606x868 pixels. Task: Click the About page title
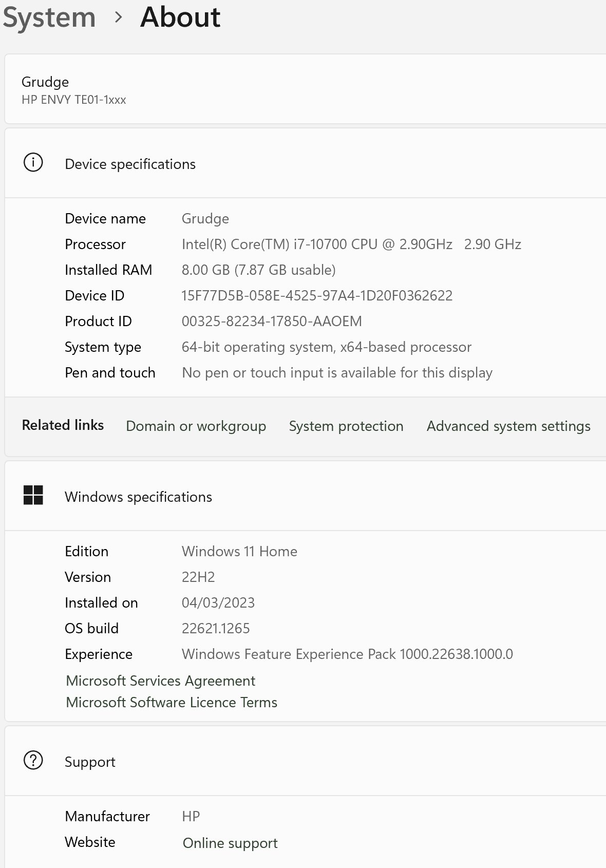point(180,17)
